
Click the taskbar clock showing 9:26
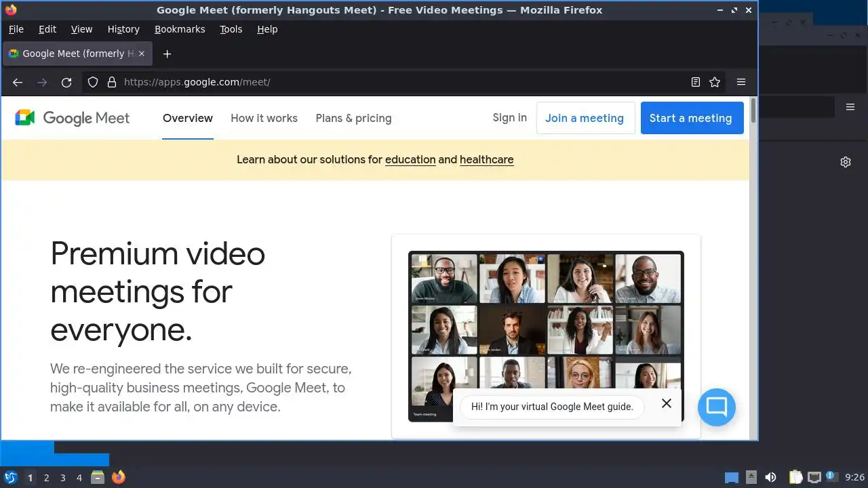(x=854, y=477)
